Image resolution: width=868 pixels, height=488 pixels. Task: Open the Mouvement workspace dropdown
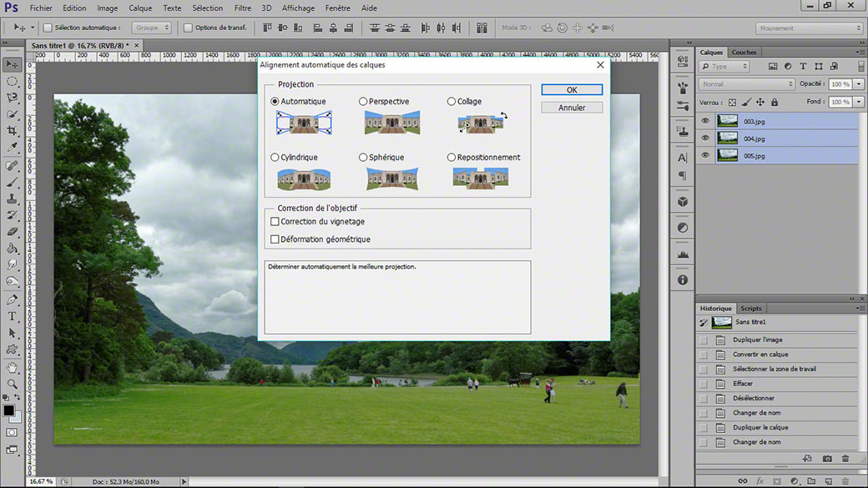pos(810,28)
